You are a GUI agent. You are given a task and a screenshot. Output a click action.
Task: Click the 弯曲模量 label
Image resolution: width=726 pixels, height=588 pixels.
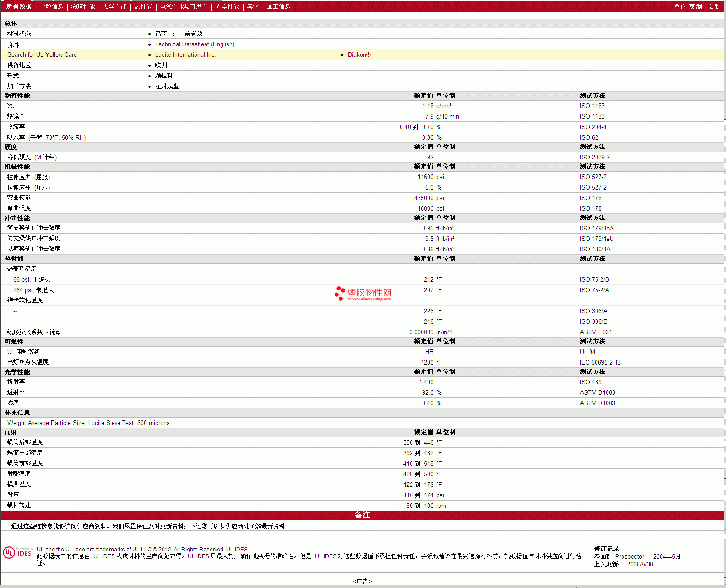(x=19, y=198)
